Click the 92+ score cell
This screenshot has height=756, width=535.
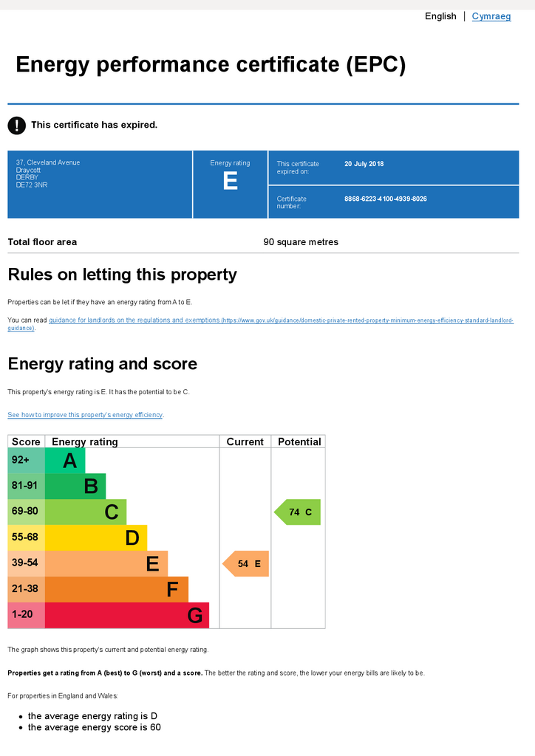coord(26,461)
